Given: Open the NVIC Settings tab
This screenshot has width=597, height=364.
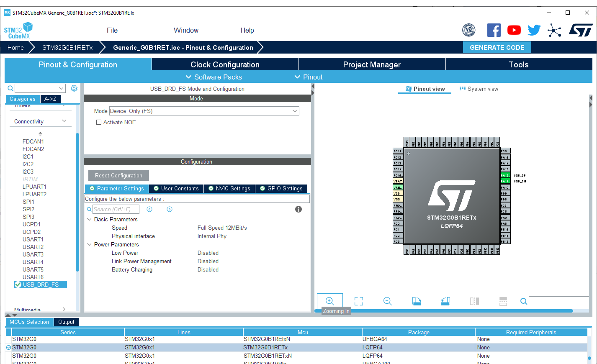Looking at the screenshot, I should click(229, 189).
